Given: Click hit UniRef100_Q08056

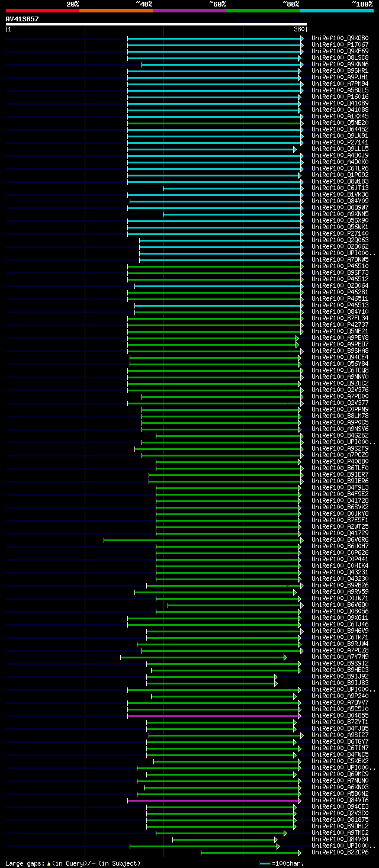Looking at the screenshot, I should coord(340,611).
